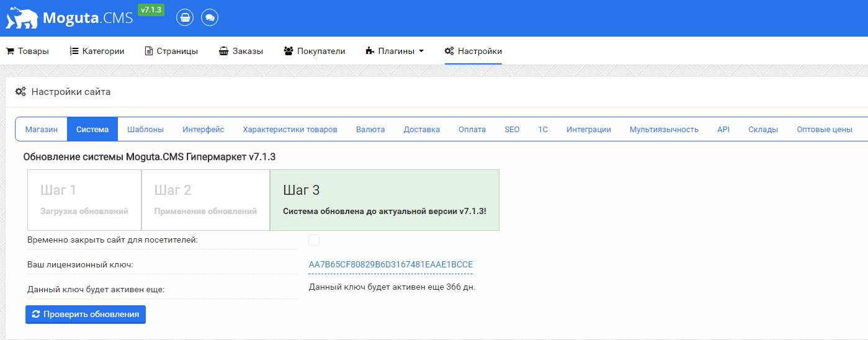
Task: Switch to the Валюта tab
Action: [x=370, y=129]
